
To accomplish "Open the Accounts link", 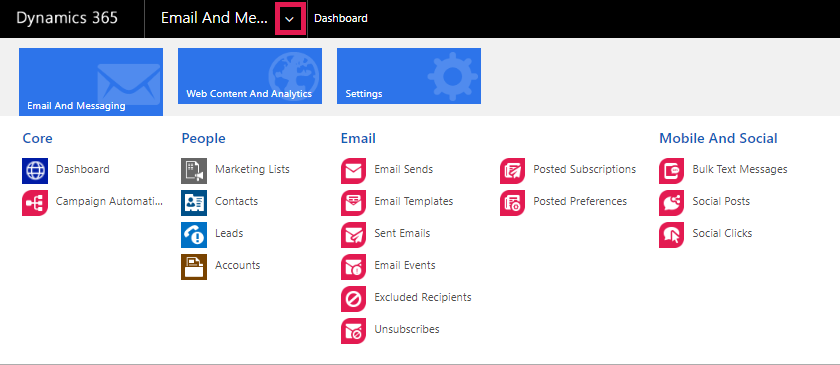I will (237, 265).
